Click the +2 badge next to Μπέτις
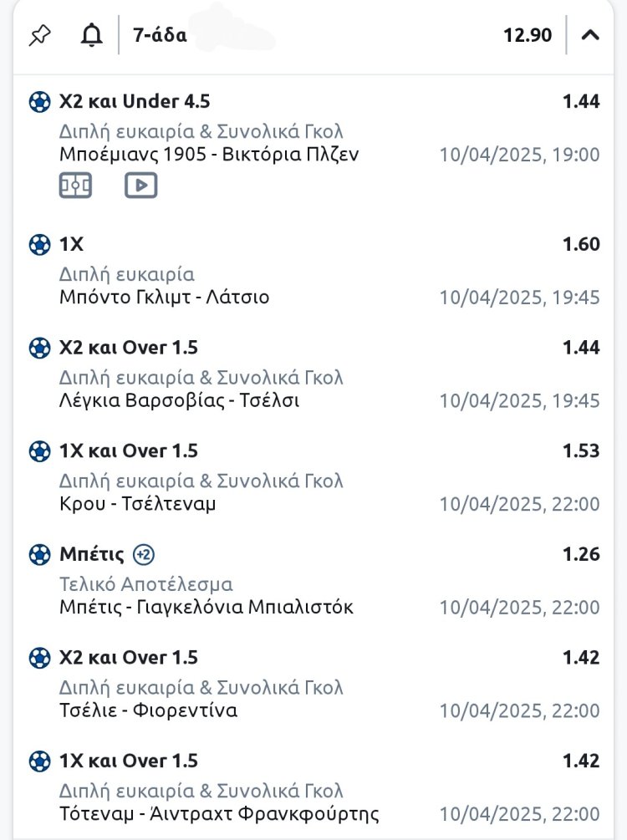This screenshot has height=840, width=627. pyautogui.click(x=144, y=554)
